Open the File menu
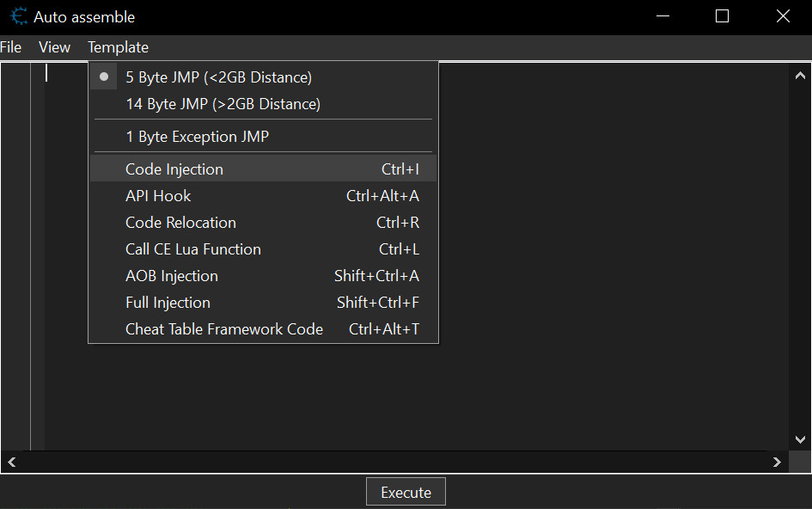The image size is (812, 509). [x=11, y=47]
